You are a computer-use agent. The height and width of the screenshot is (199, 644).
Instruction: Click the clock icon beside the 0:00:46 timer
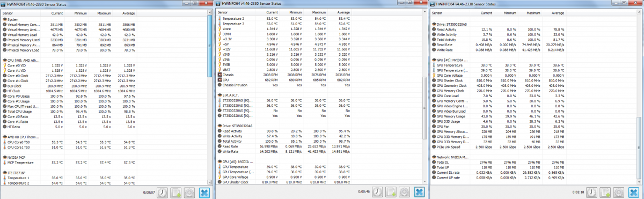tap(377, 192)
